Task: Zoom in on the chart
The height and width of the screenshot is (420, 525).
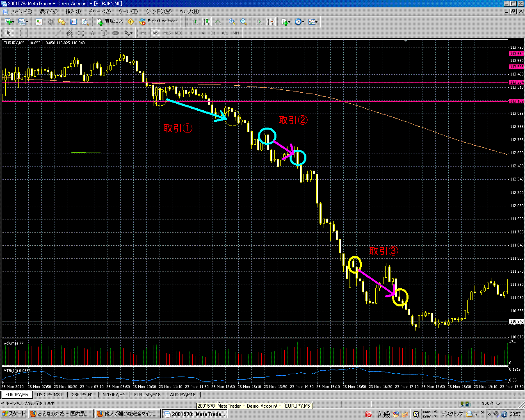Action: click(232, 22)
